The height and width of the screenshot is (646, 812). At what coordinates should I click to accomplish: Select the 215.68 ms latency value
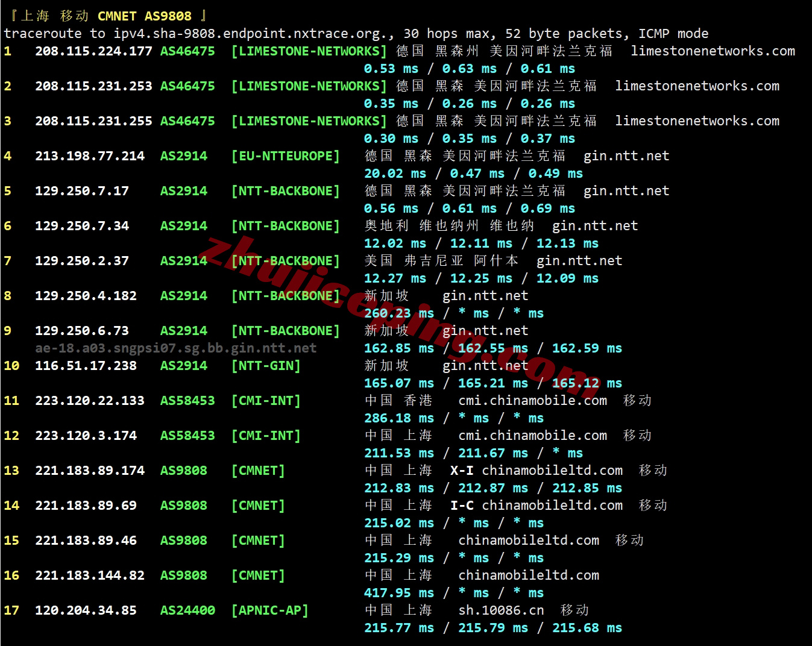point(587,628)
